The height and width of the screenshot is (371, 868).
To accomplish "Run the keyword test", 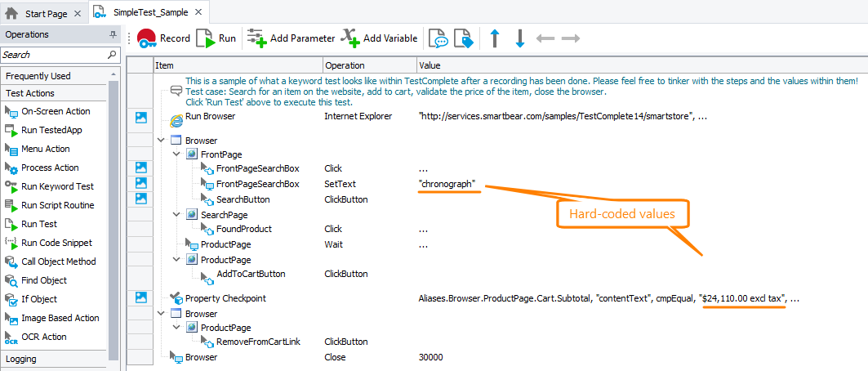I will pos(216,38).
